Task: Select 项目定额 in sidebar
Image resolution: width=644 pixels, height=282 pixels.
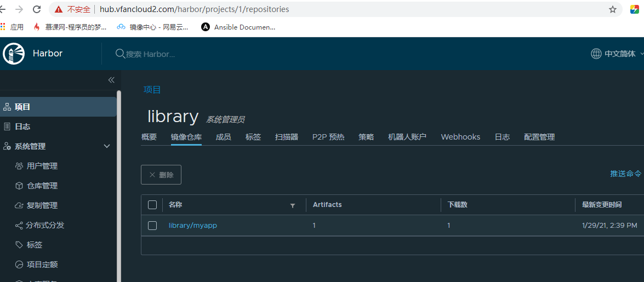Action: [x=42, y=265]
